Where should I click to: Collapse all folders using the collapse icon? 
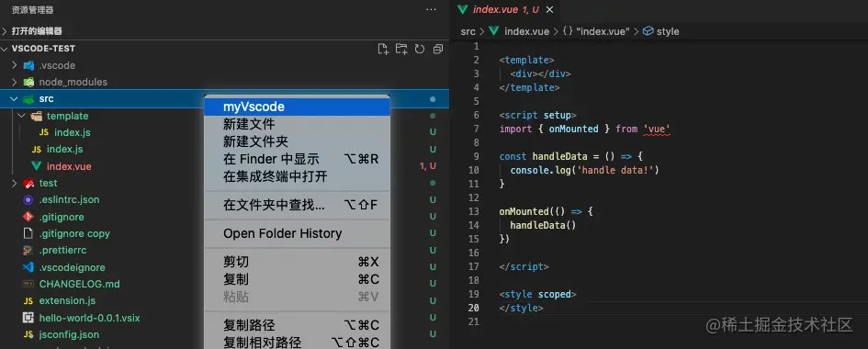coord(438,49)
